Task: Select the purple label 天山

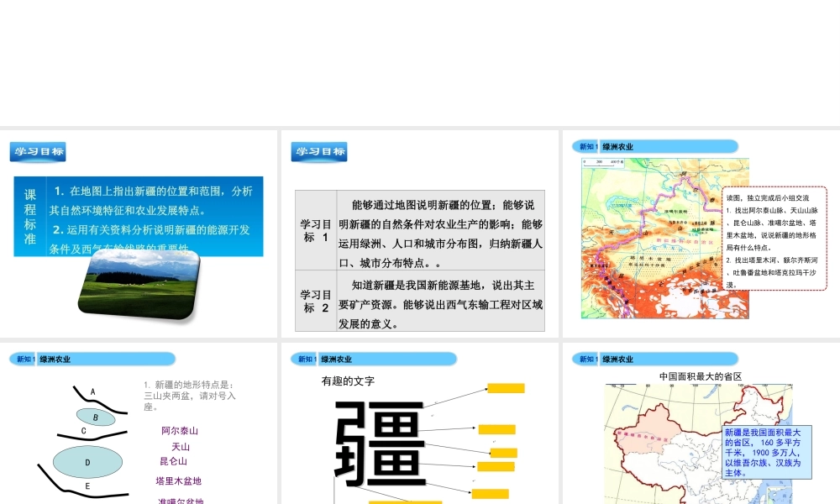Action: 181,447
